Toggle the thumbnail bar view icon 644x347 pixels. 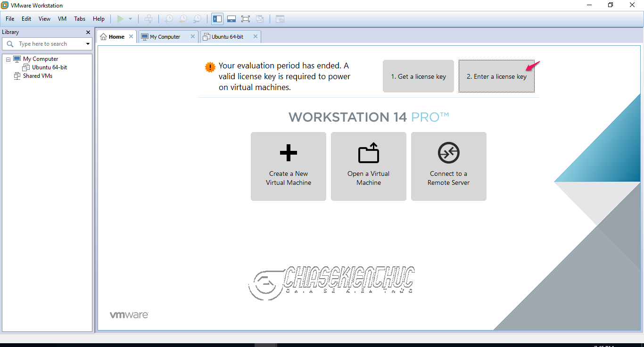pyautogui.click(x=231, y=19)
